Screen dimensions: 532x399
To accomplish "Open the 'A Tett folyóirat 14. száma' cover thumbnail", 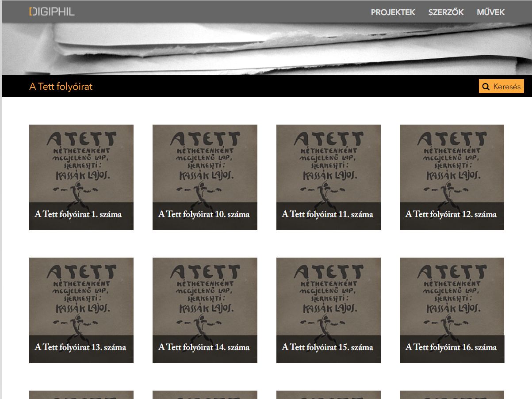I will 205,310.
